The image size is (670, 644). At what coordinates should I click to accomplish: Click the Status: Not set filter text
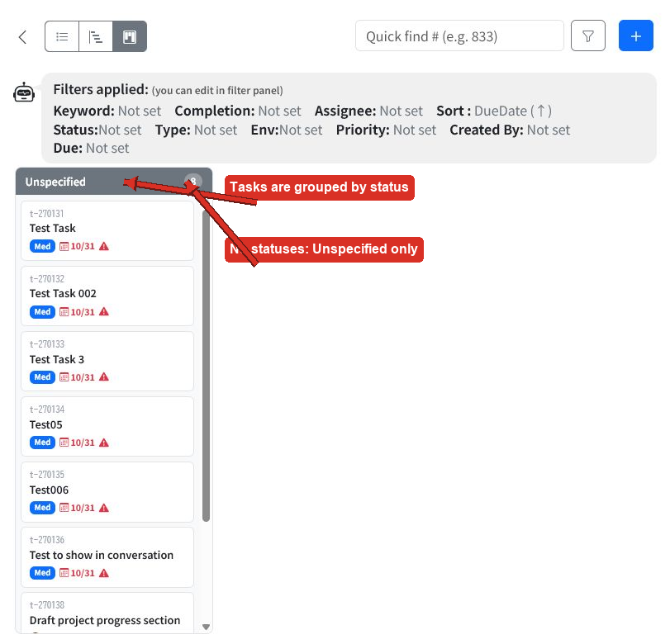(97, 130)
